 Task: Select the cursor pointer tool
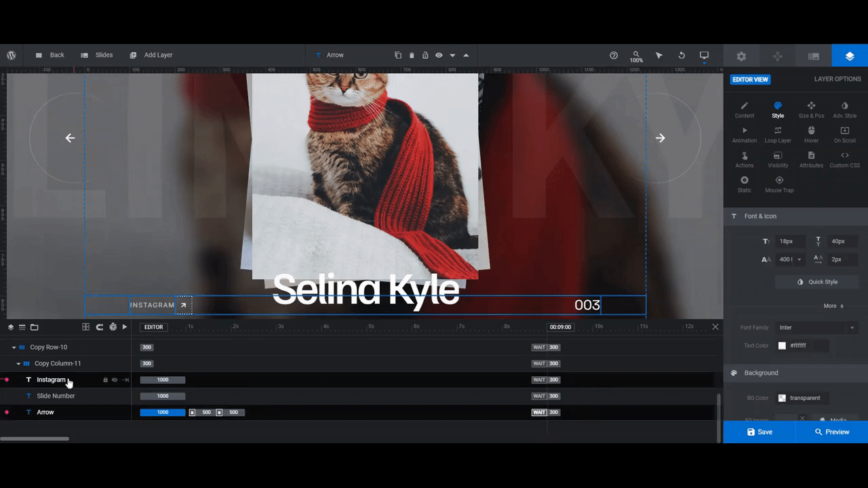pos(659,55)
